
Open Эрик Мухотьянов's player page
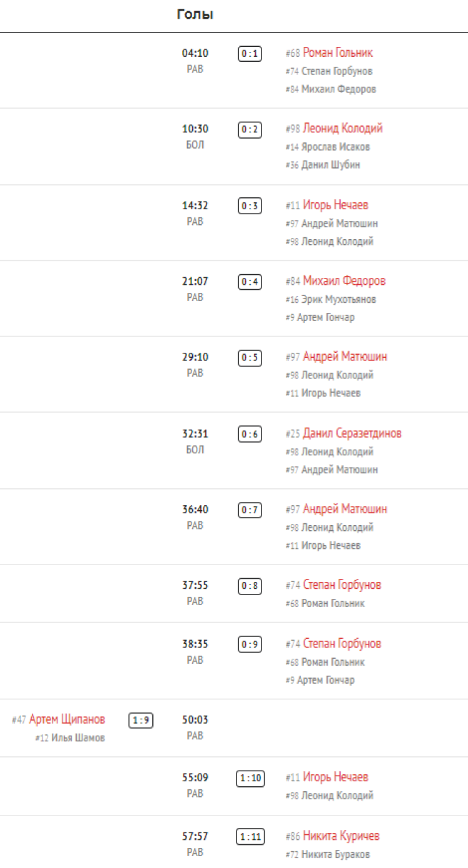[x=339, y=300]
